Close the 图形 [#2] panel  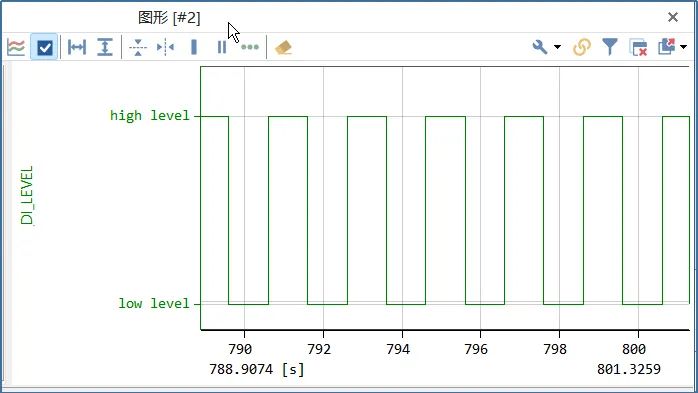[x=673, y=17]
